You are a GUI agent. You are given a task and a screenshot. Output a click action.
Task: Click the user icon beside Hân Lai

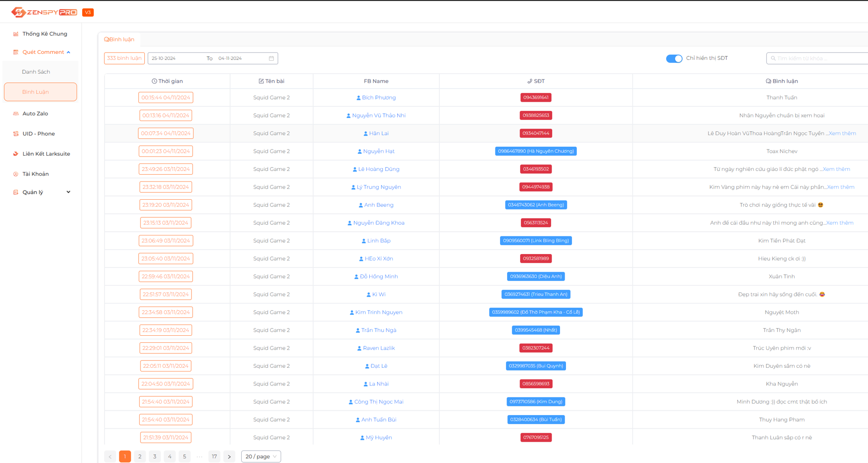coord(366,134)
